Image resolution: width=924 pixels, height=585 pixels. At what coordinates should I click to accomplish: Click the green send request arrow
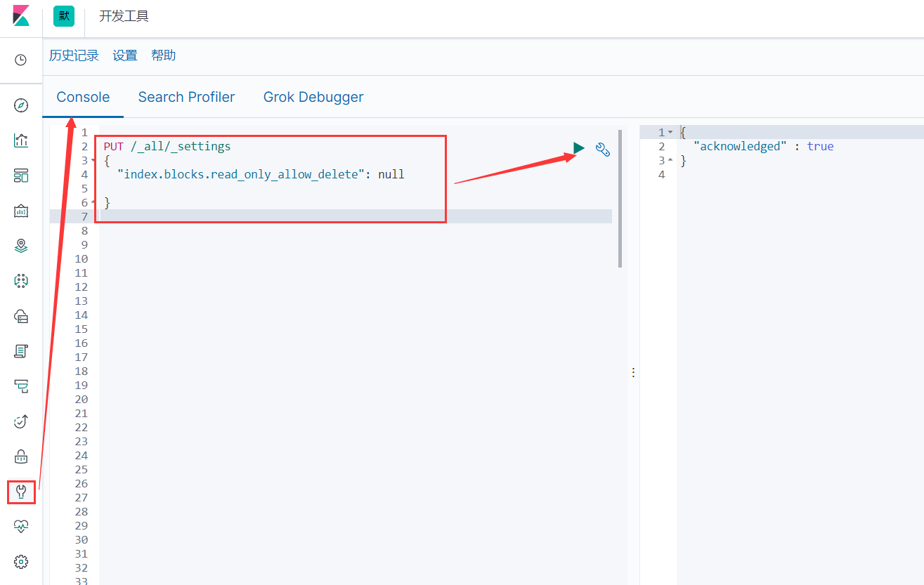point(578,148)
